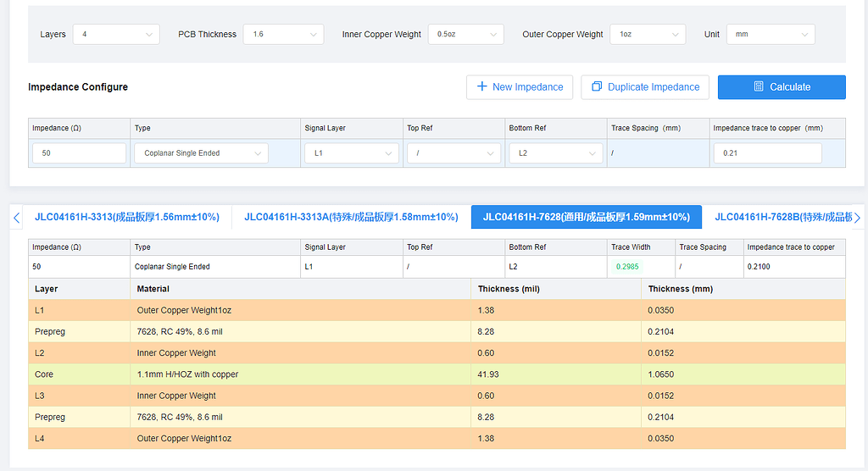868x471 pixels.
Task: Switch to the JLC04161H-3313A stackup tab
Action: pos(351,217)
